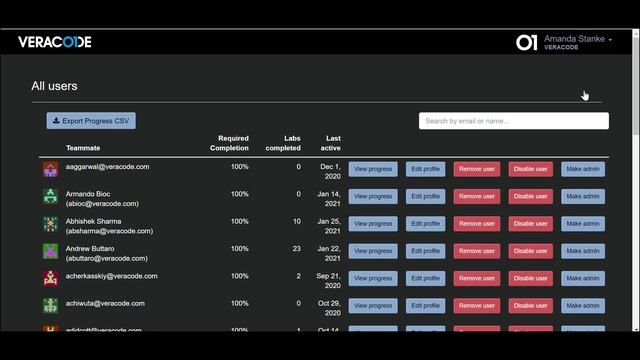This screenshot has width=640, height=360.
Task: Click the 01 account logo icon
Action: click(x=527, y=42)
